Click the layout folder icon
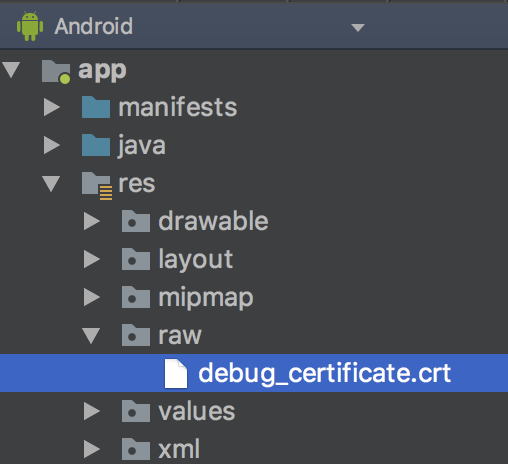The height and width of the screenshot is (464, 508). pyautogui.click(x=136, y=259)
